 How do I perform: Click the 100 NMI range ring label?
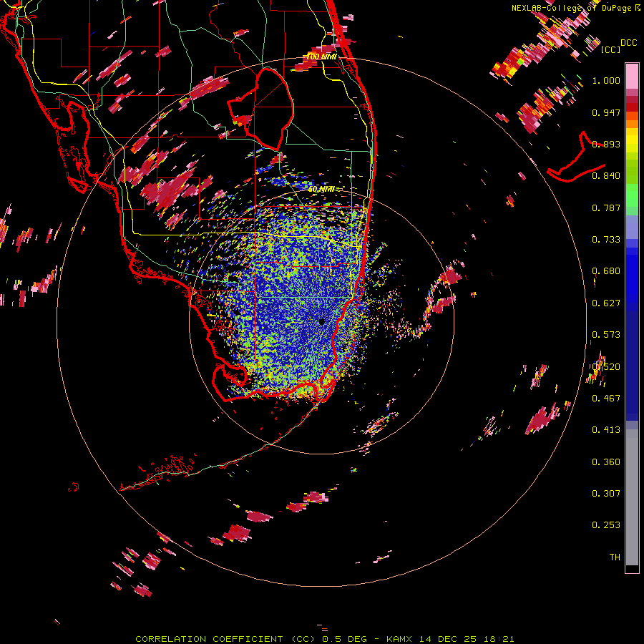pos(321,57)
